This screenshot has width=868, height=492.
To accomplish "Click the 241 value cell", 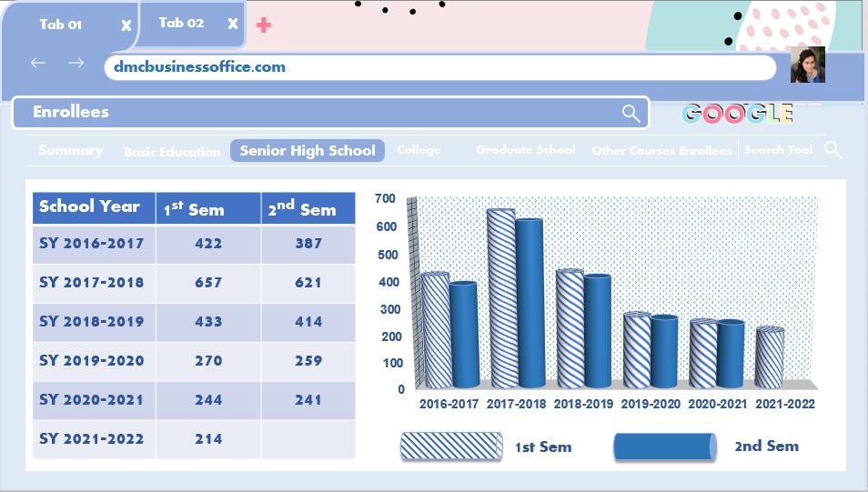I will coord(308,400).
